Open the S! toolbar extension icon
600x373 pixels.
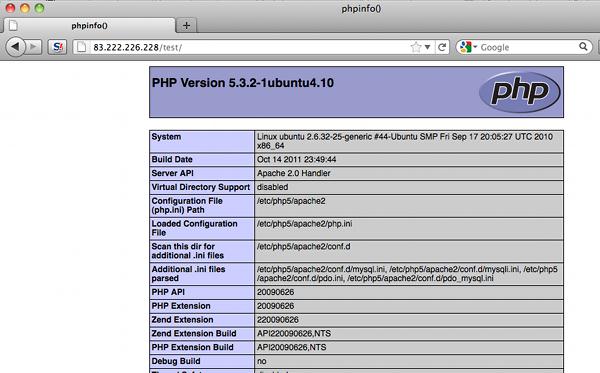[57, 47]
